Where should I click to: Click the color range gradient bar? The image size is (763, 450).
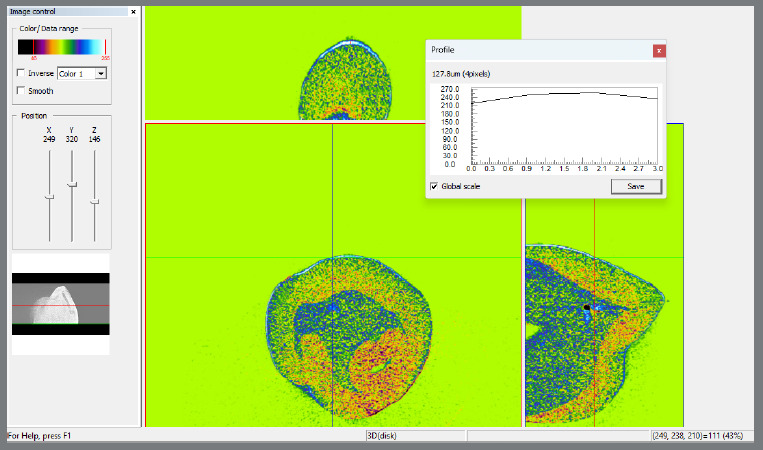(x=62, y=47)
